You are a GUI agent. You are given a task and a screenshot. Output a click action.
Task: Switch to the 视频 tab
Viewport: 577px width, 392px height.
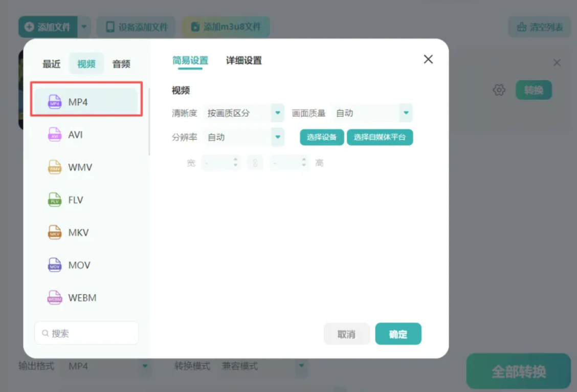(86, 63)
